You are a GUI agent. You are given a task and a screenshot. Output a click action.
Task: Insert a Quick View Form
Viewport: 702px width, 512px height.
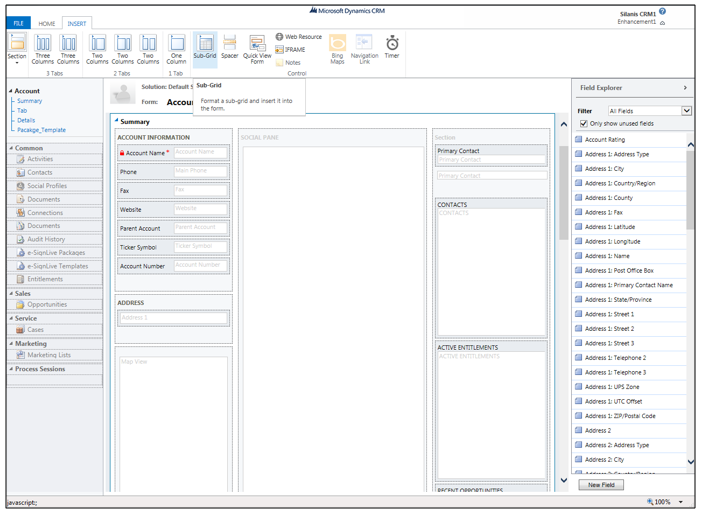tap(257, 49)
